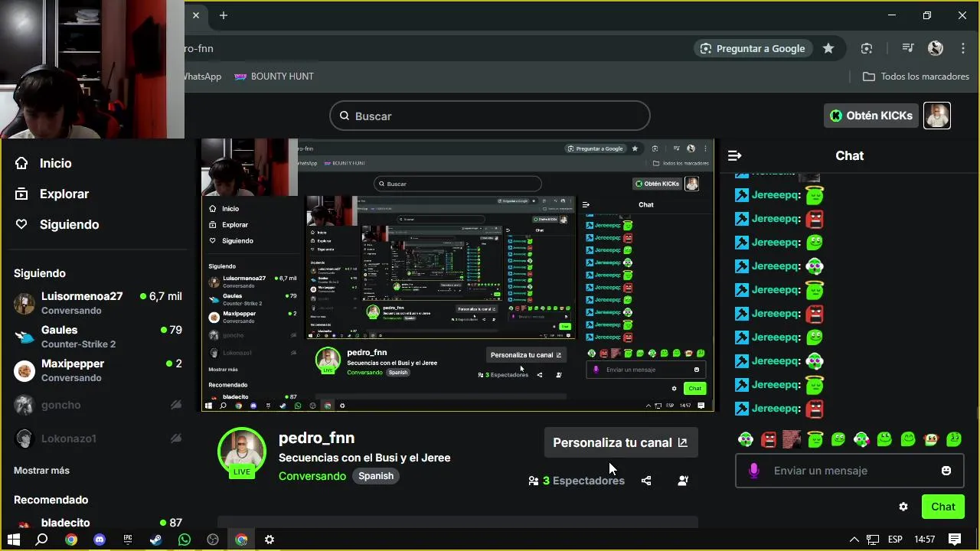The height and width of the screenshot is (551, 980).
Task: Insert the red angry emote from quick row
Action: pos(769,439)
